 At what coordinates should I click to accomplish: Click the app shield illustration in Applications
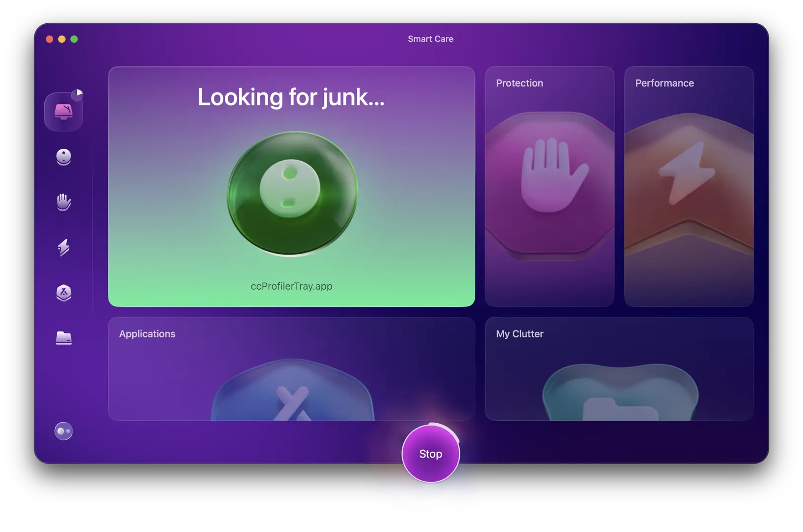pos(293,390)
